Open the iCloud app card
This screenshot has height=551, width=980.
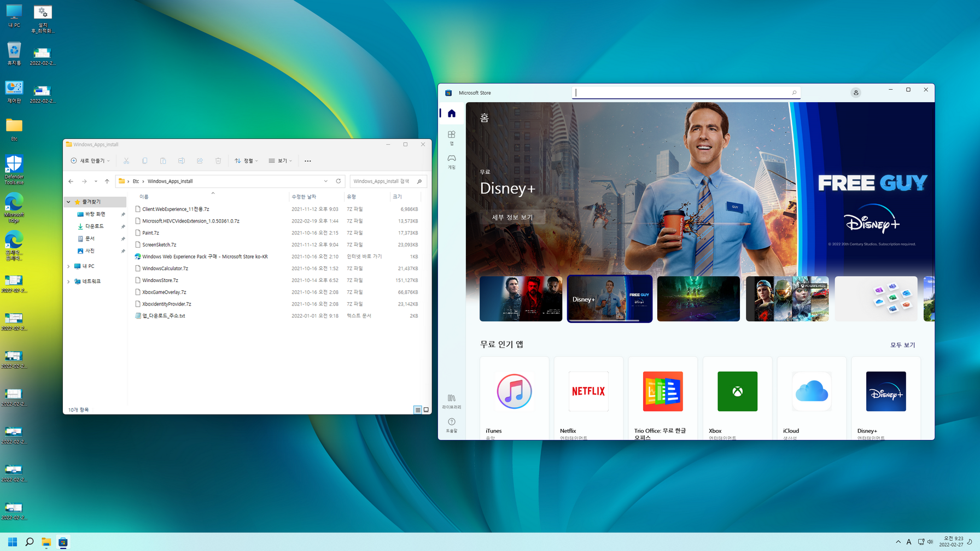point(812,398)
